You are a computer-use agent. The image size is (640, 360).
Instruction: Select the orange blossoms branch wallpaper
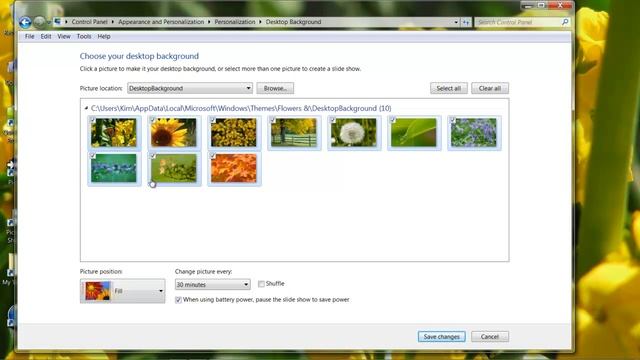click(x=174, y=168)
